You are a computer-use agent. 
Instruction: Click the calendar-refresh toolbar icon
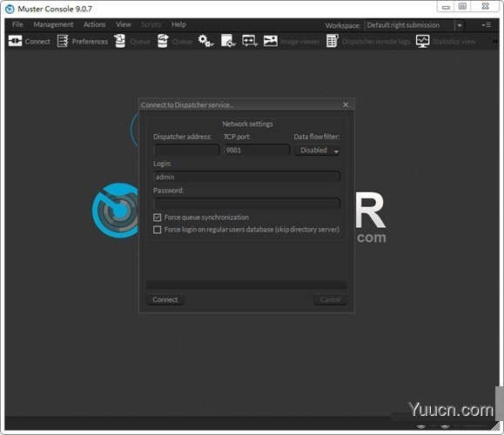pos(228,41)
